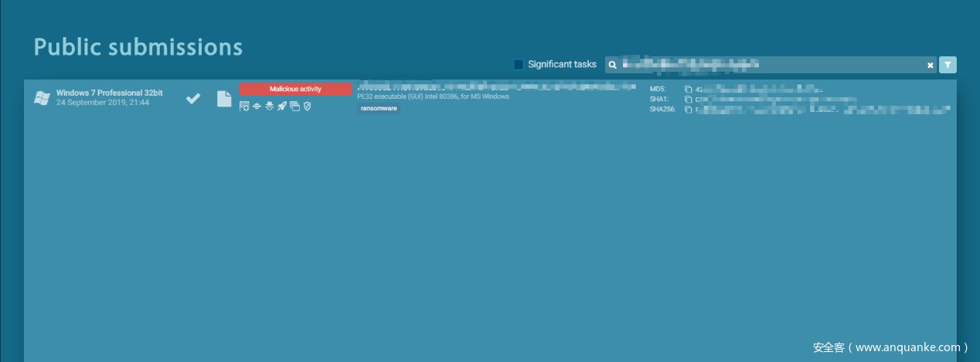
Task: Select the SHA1 label
Action: click(x=659, y=100)
